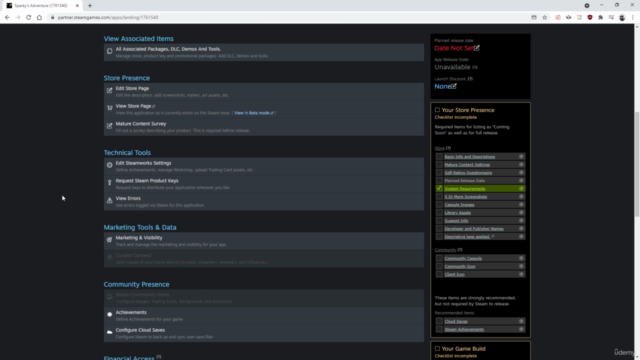Viewport: 640px width, 360px height.
Task: Click the edit icon next to None launch discount
Action: coord(454,86)
